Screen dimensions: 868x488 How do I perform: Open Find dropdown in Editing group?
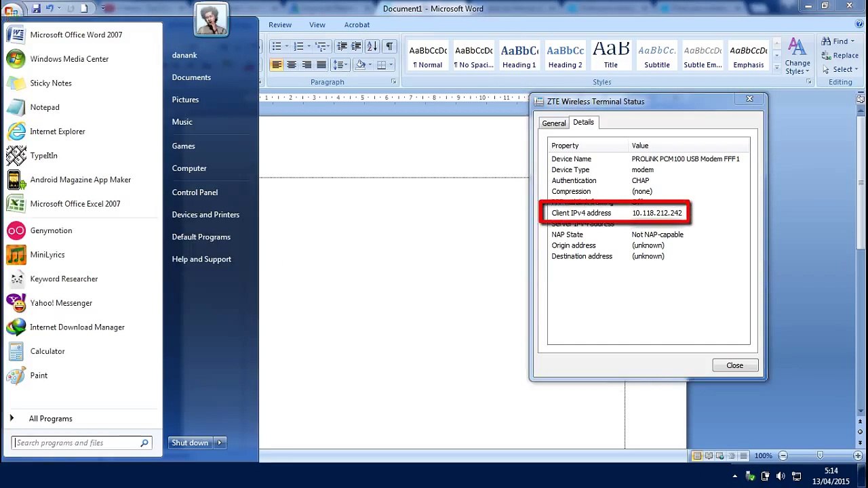[852, 41]
